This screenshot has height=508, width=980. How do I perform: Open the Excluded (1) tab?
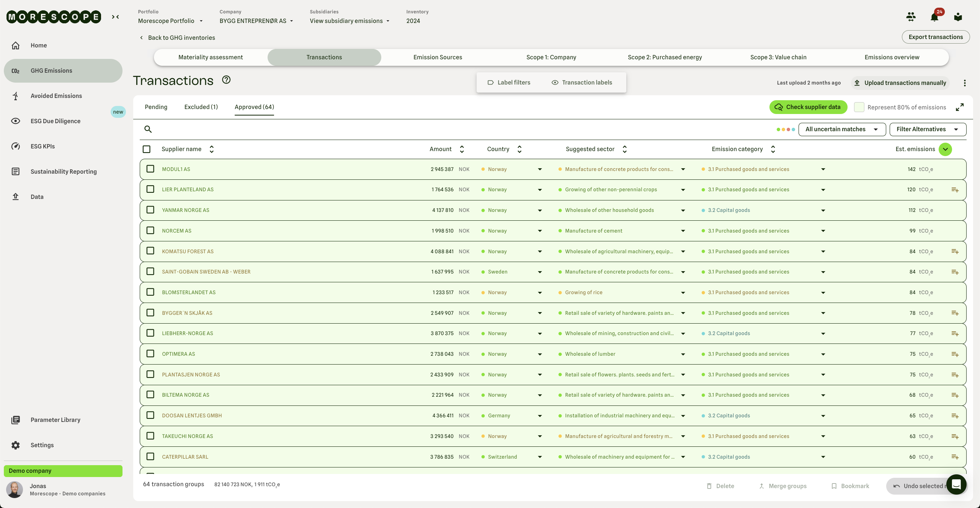(x=201, y=107)
